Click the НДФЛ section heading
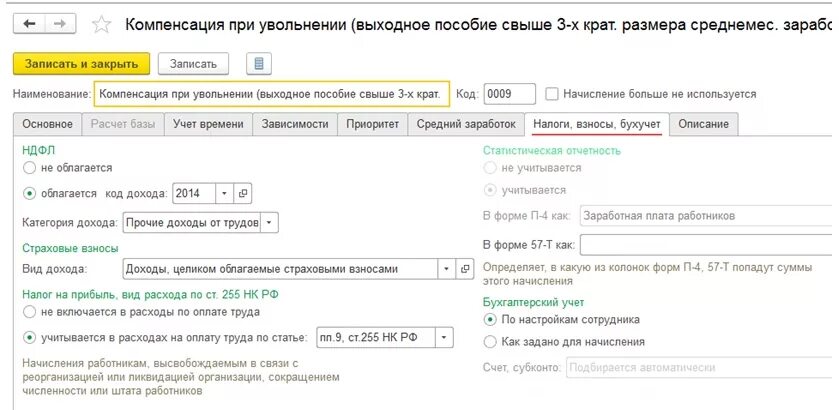Image resolution: width=839 pixels, height=410 pixels. pyautogui.click(x=39, y=151)
